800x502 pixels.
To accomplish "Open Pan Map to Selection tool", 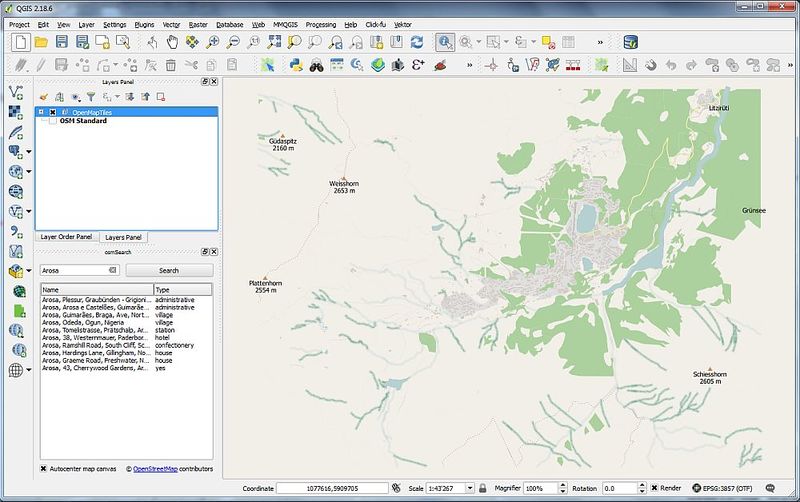I will [193, 42].
